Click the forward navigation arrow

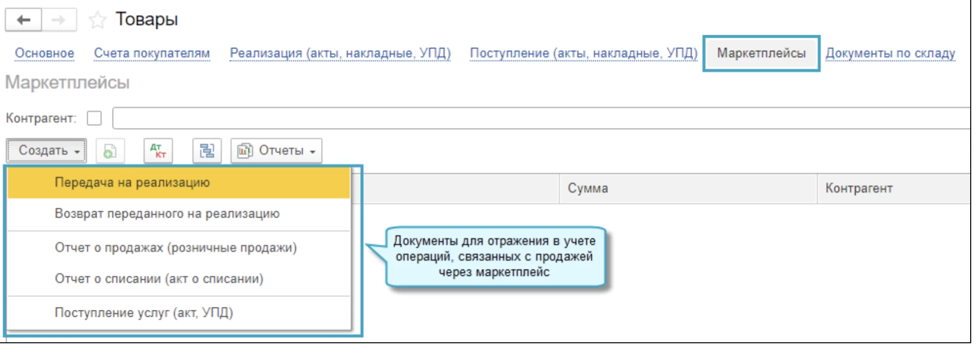tap(59, 20)
